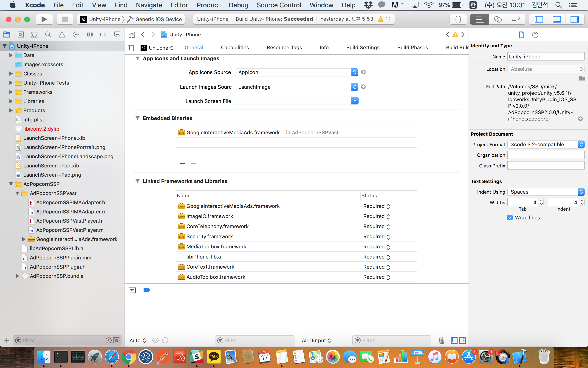
Task: Toggle the Wrap lines checkbox
Action: click(510, 218)
